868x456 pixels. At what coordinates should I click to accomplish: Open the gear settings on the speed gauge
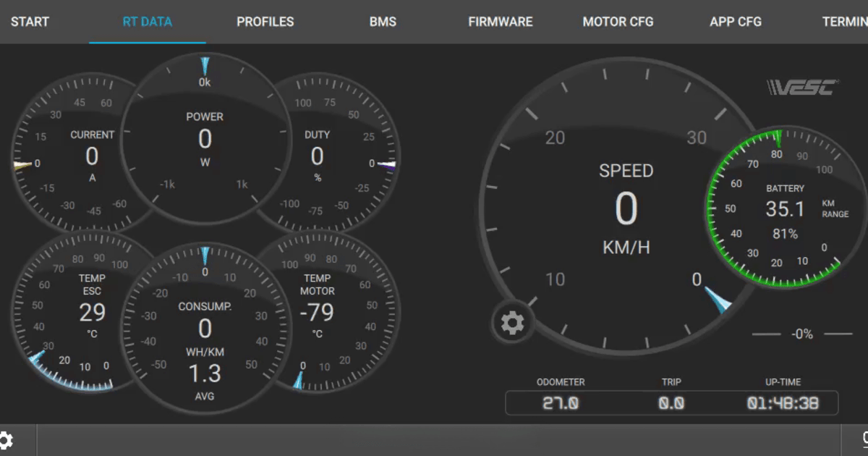(512, 322)
